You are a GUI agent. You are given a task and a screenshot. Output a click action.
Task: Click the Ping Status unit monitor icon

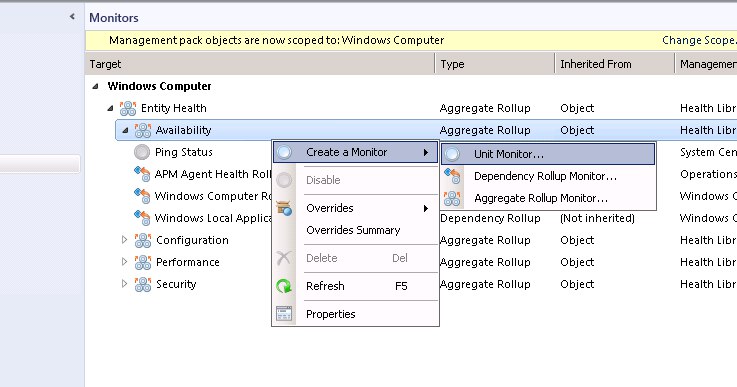coord(141,152)
